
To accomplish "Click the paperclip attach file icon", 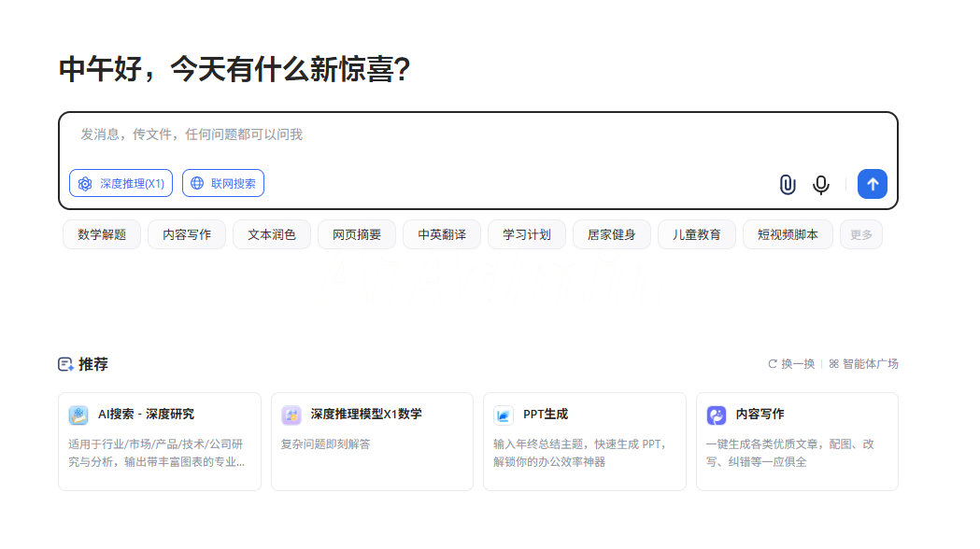I will [x=788, y=185].
